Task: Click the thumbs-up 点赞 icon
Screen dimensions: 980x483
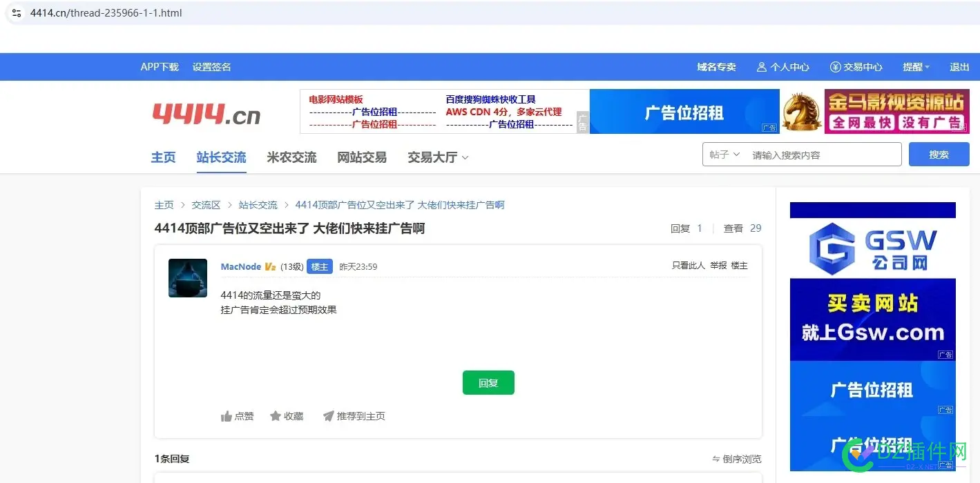Action: [227, 415]
